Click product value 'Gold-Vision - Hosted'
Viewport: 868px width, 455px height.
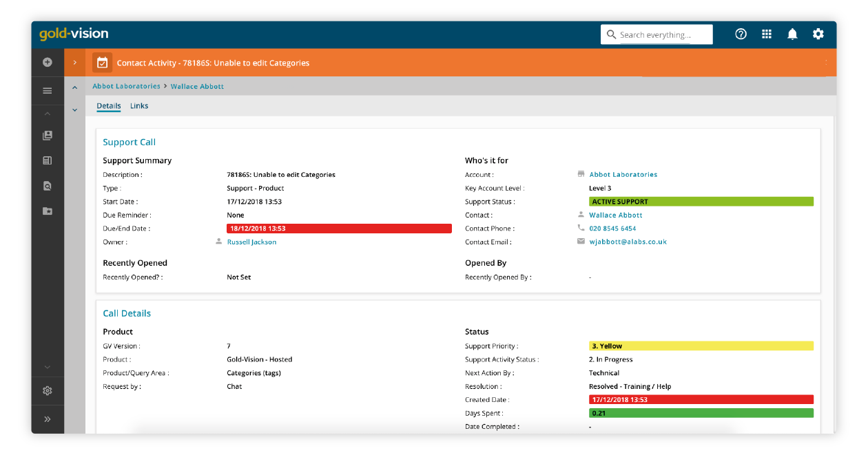click(260, 359)
